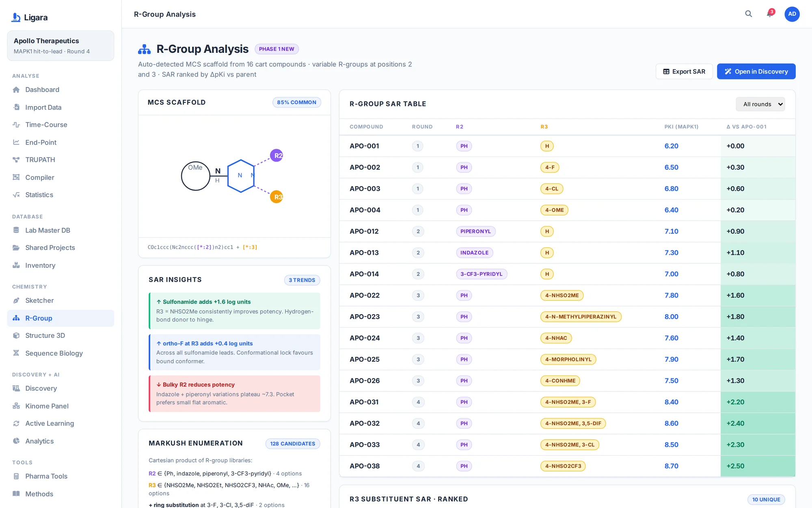Click the 4-N-METHYLPIPERAZINYL R3 tag
This screenshot has height=508, width=812.
(x=581, y=317)
